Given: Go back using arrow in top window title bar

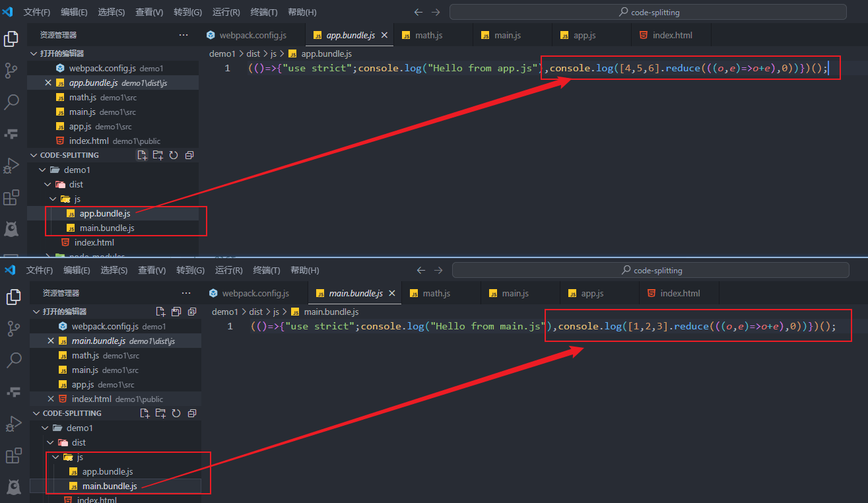Looking at the screenshot, I should [418, 13].
